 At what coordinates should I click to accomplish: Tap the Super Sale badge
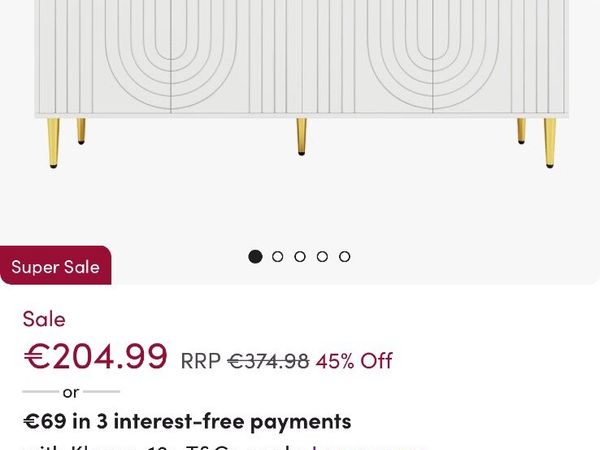coord(55,267)
